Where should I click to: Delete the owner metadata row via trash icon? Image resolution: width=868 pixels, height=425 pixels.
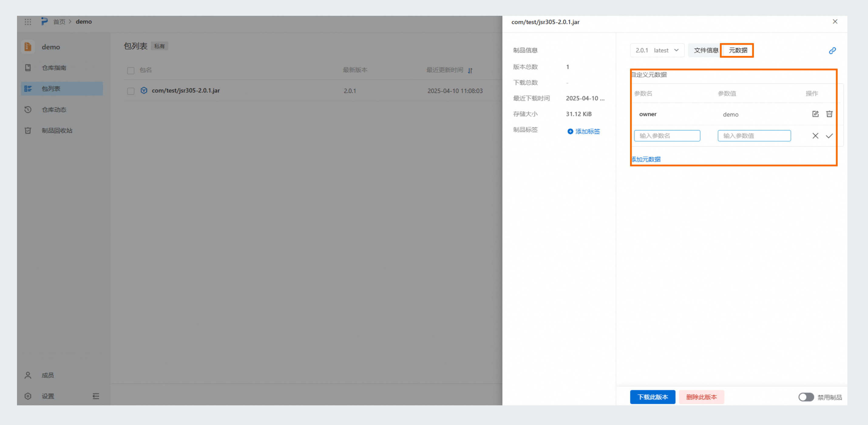pyautogui.click(x=829, y=114)
